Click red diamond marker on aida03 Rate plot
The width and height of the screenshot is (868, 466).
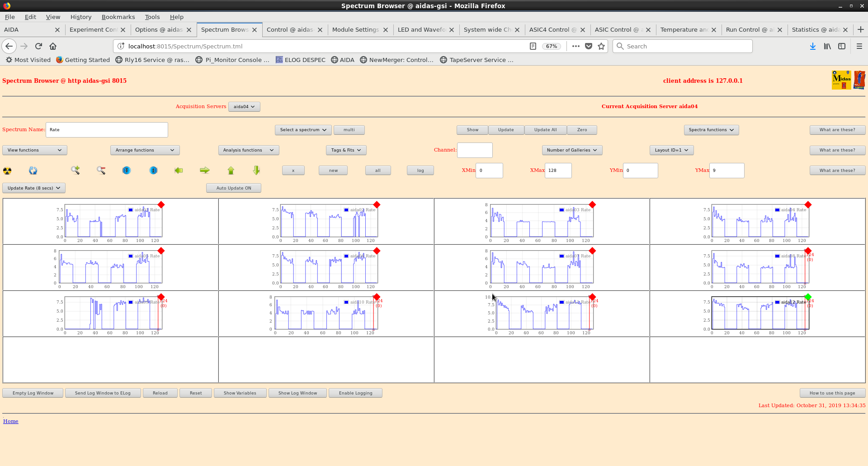click(592, 205)
